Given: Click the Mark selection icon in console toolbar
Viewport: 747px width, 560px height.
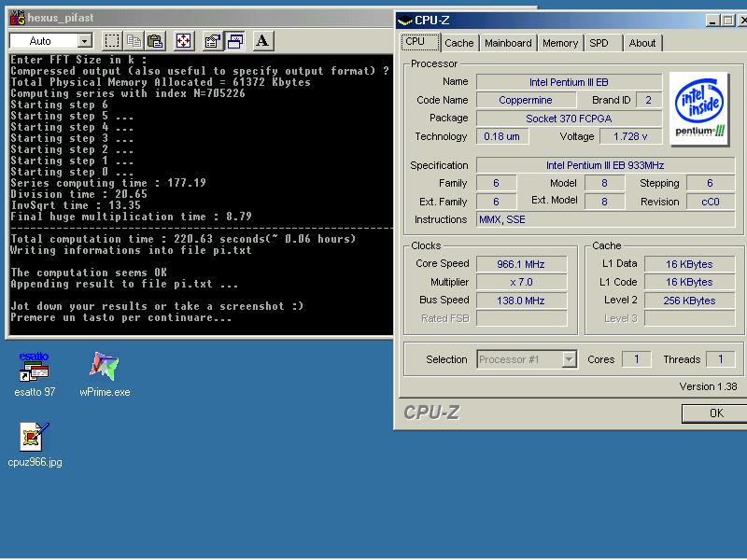Looking at the screenshot, I should 112,41.
